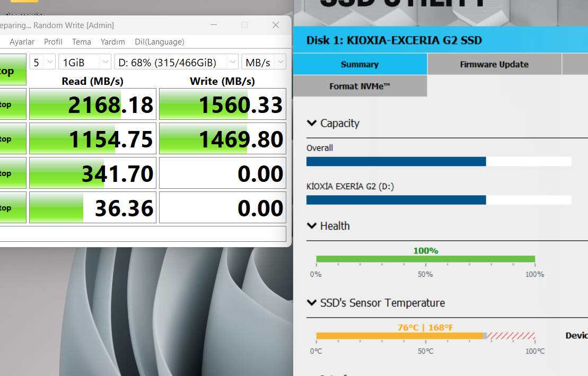Click the Read (MB/s) column header
Image resolution: width=588 pixels, height=376 pixels.
tap(93, 81)
